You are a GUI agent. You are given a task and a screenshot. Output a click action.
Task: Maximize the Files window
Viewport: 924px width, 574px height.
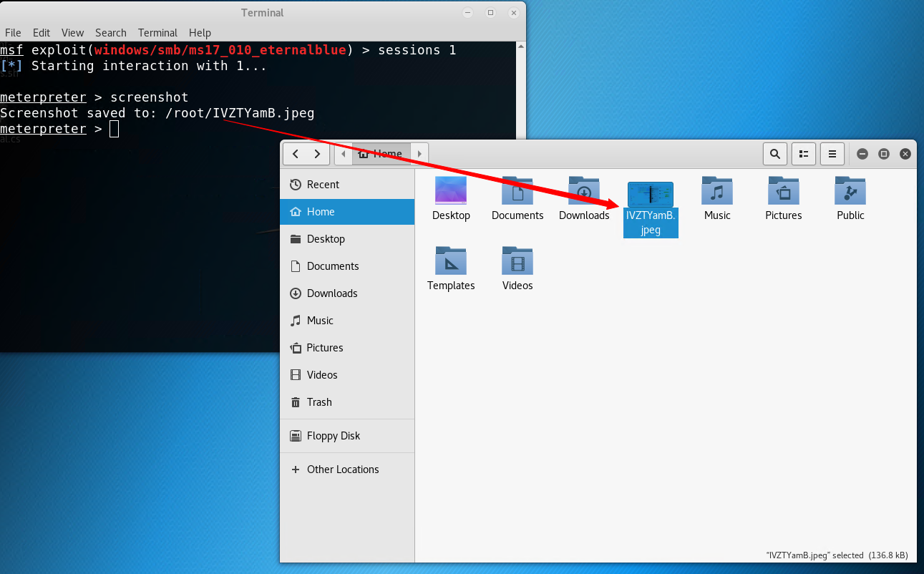pyautogui.click(x=884, y=154)
